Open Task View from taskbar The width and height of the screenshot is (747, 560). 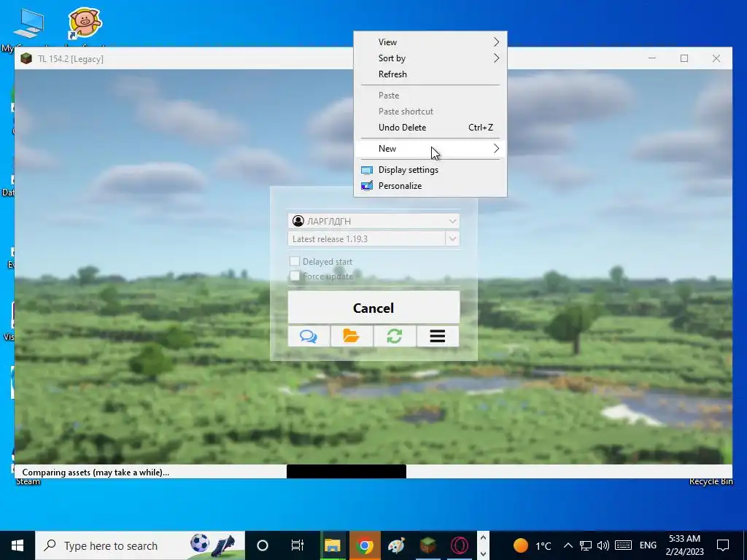click(298, 545)
